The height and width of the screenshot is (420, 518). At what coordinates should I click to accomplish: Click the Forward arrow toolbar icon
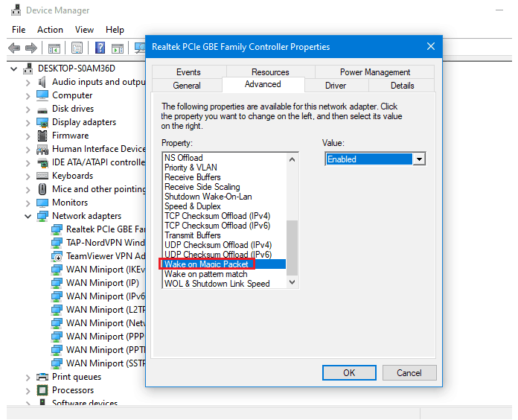[x=31, y=48]
